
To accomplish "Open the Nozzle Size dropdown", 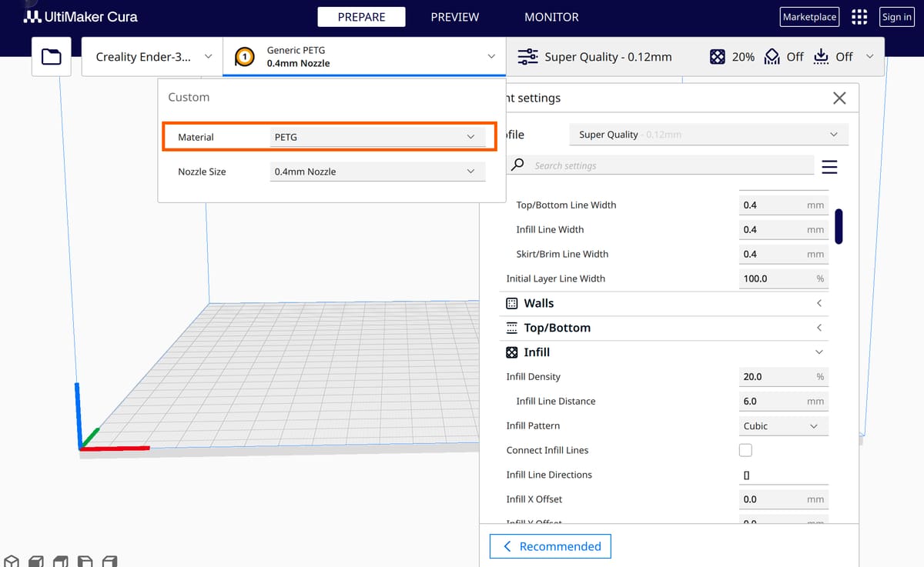I will point(377,172).
